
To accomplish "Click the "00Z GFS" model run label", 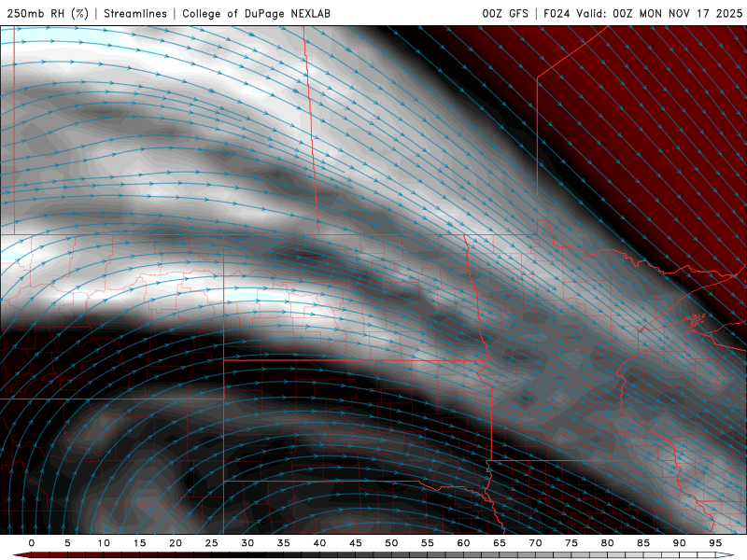I will [505, 14].
